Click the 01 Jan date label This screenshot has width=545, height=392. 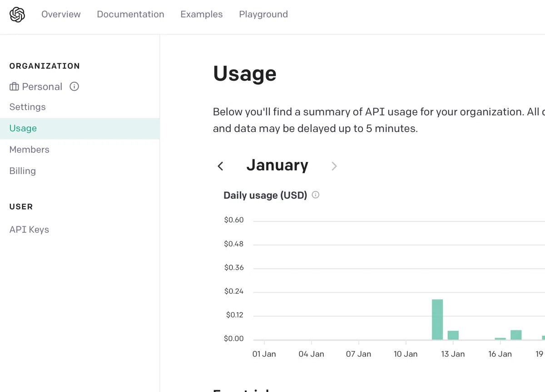point(264,354)
